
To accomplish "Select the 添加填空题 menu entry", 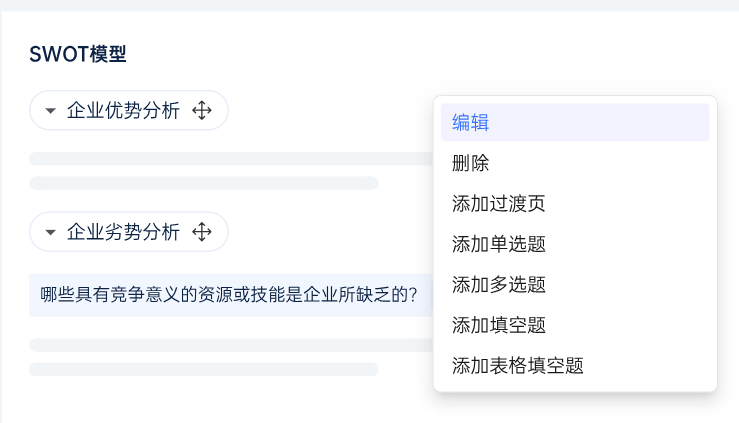I will click(x=498, y=325).
